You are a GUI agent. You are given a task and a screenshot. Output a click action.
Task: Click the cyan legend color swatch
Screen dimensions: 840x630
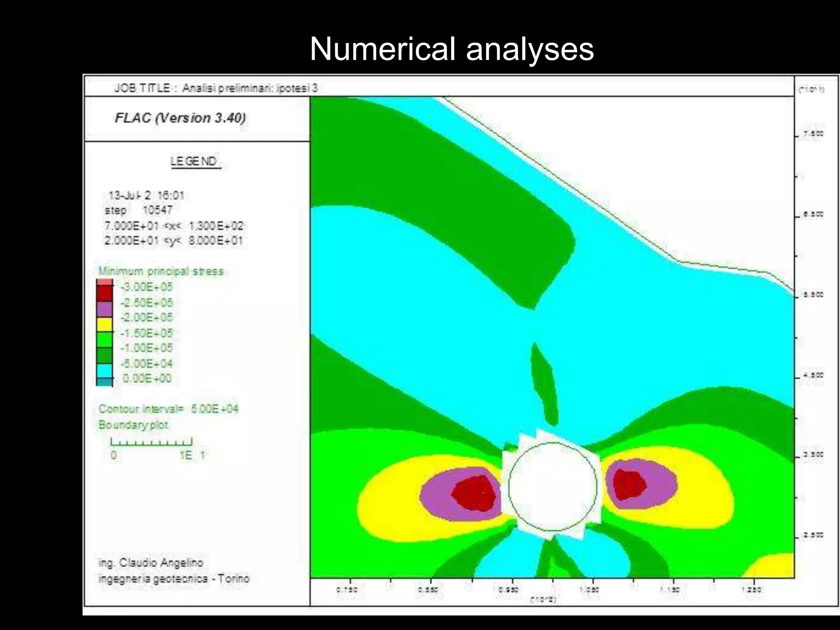(x=105, y=371)
